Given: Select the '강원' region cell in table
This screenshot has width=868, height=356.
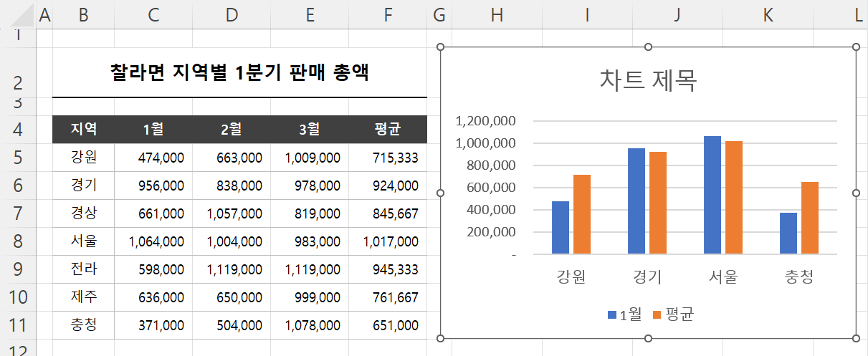Looking at the screenshot, I should 83,157.
